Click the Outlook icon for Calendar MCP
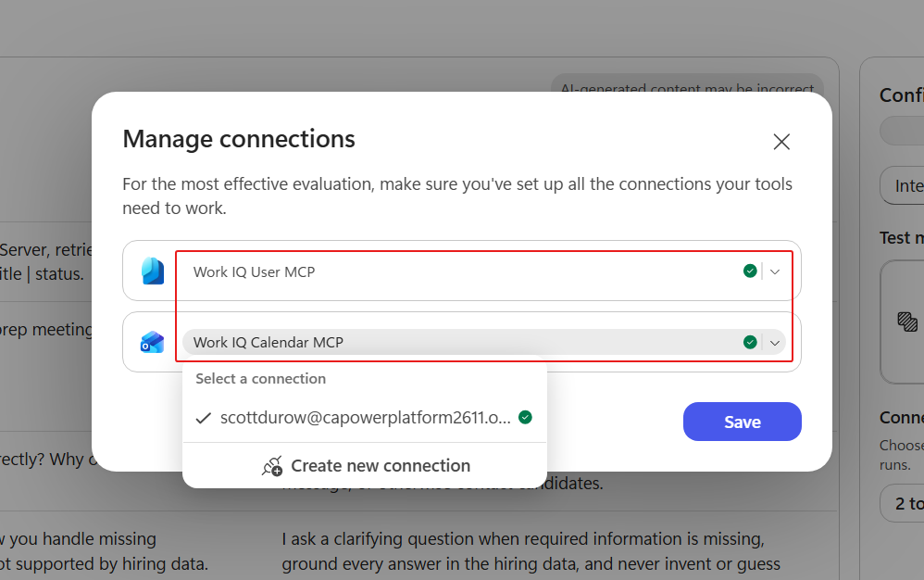 152,342
